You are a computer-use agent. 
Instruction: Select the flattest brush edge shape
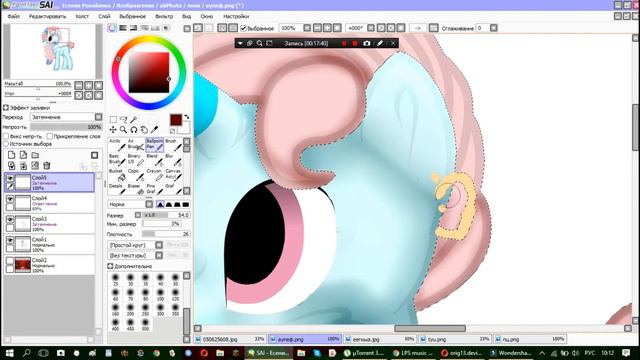(186, 204)
